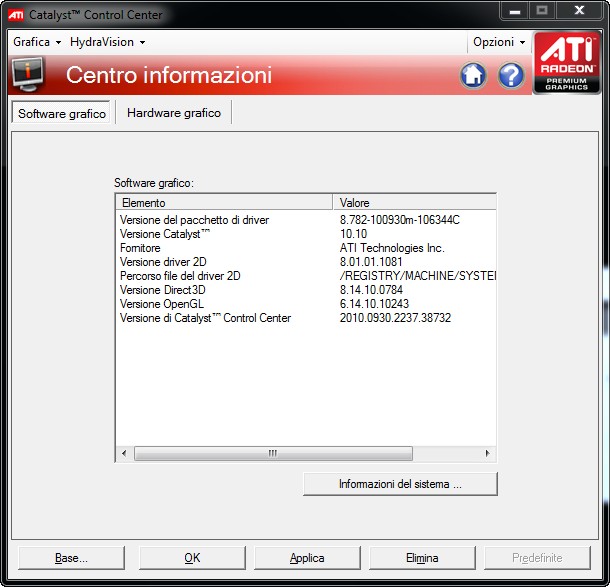The width and height of the screenshot is (610, 587).
Task: Click the Elimina button
Action: (422, 558)
